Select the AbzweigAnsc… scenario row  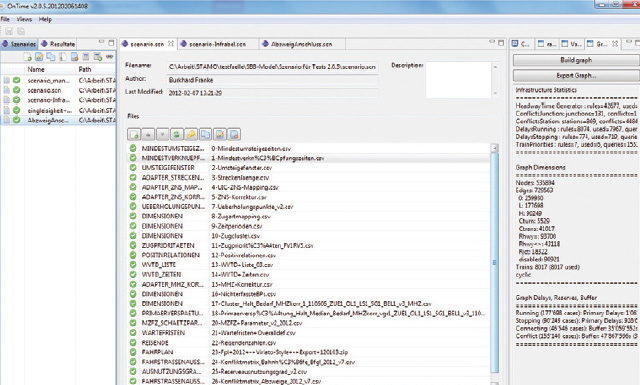coord(58,120)
